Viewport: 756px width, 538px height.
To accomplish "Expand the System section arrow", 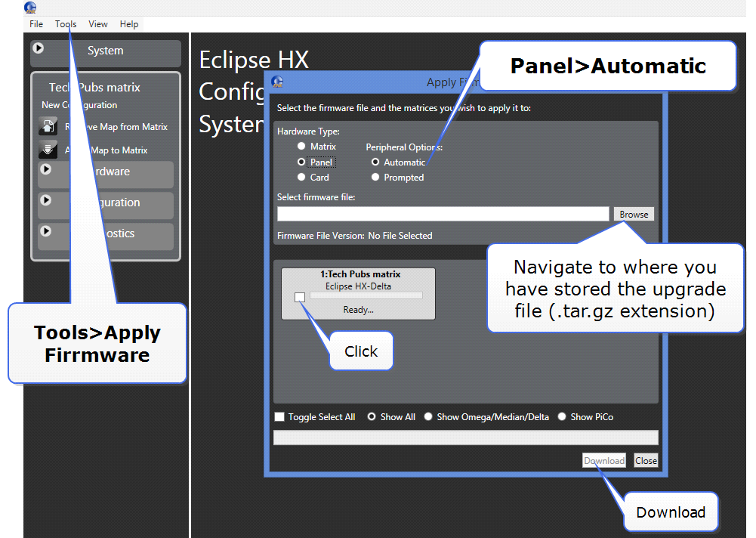I will point(38,48).
